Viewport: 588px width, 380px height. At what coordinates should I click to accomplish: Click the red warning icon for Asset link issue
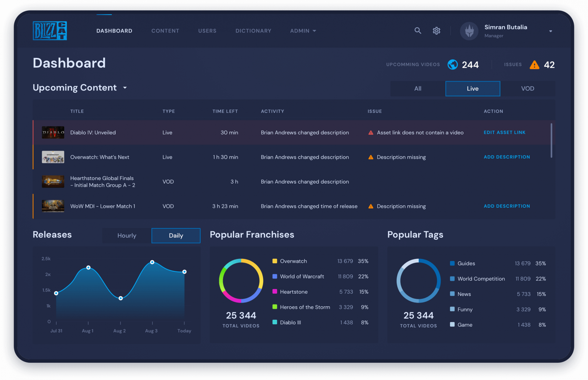tap(371, 133)
